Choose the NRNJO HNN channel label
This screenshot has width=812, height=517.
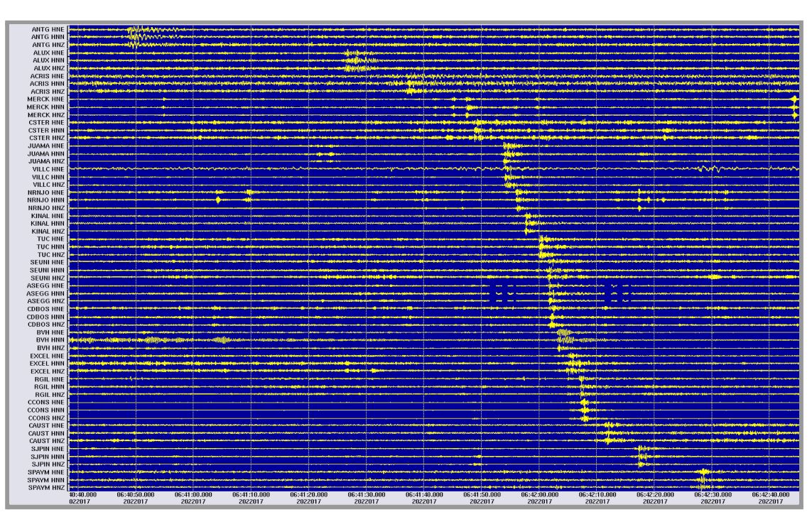click(47, 200)
